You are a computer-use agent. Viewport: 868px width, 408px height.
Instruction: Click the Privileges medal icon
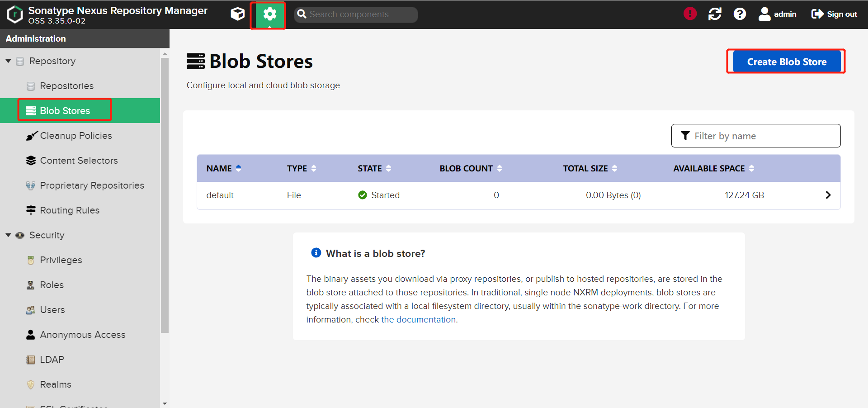31,260
